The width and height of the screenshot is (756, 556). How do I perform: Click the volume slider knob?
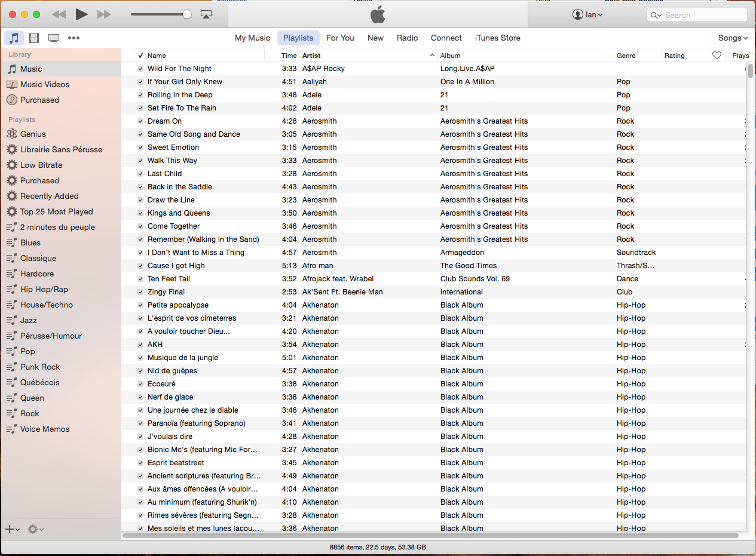pyautogui.click(x=187, y=14)
